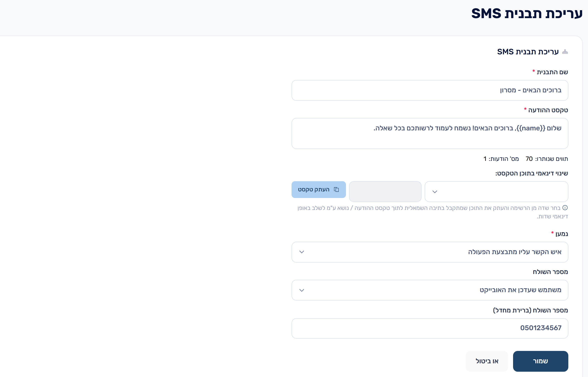Click inside the message text area
The image size is (588, 377).
click(x=430, y=133)
